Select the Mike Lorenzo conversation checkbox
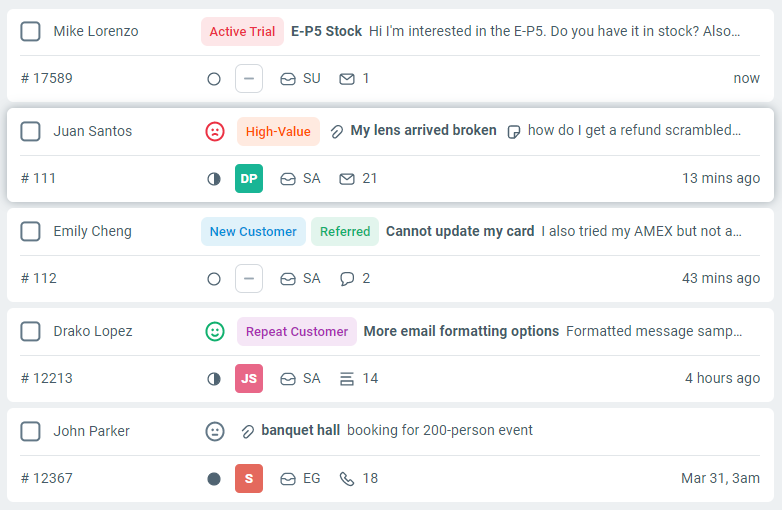The height and width of the screenshot is (510, 782). coord(30,31)
